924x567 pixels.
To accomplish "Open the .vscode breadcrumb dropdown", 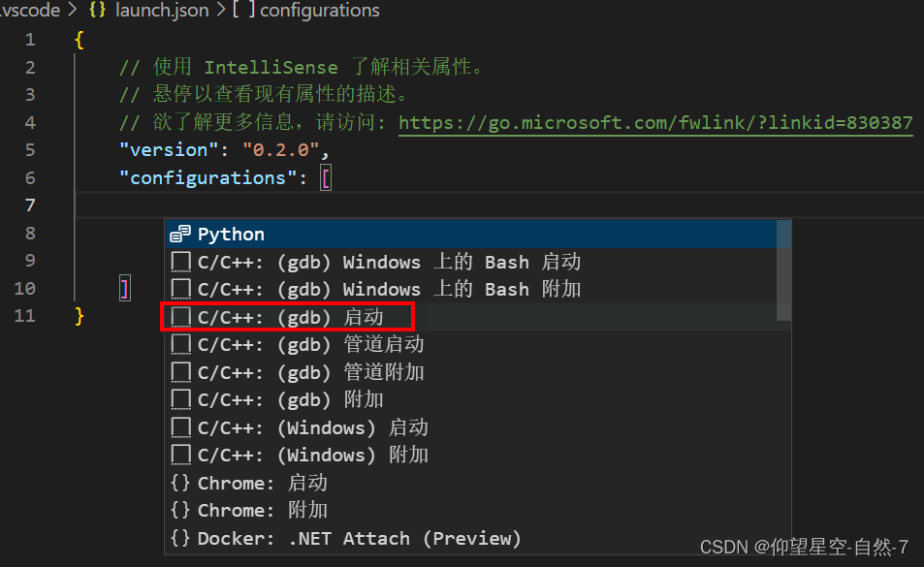I will pyautogui.click(x=30, y=11).
